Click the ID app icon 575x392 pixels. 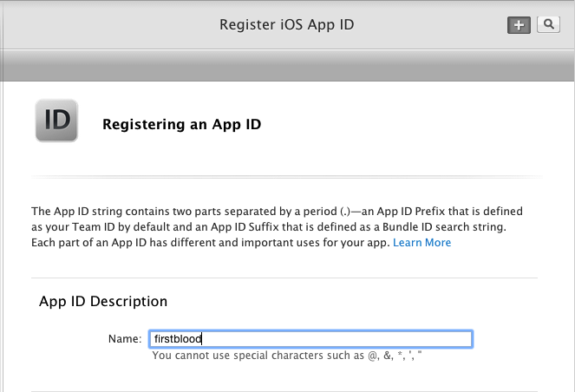[56, 121]
